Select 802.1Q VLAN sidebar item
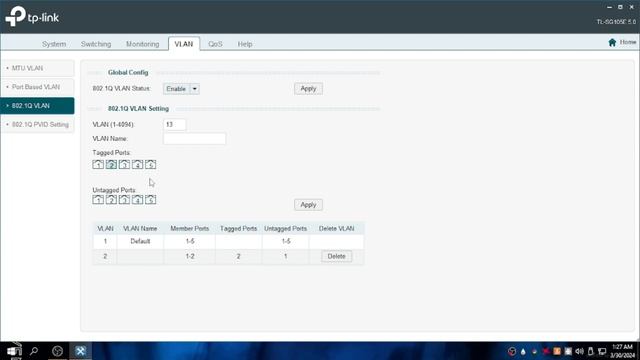This screenshot has height=360, width=640. (x=37, y=106)
